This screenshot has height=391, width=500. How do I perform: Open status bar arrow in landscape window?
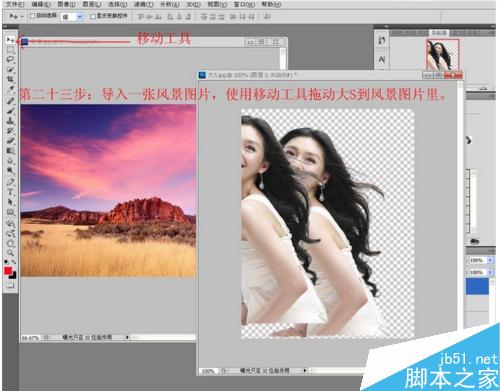pos(127,337)
